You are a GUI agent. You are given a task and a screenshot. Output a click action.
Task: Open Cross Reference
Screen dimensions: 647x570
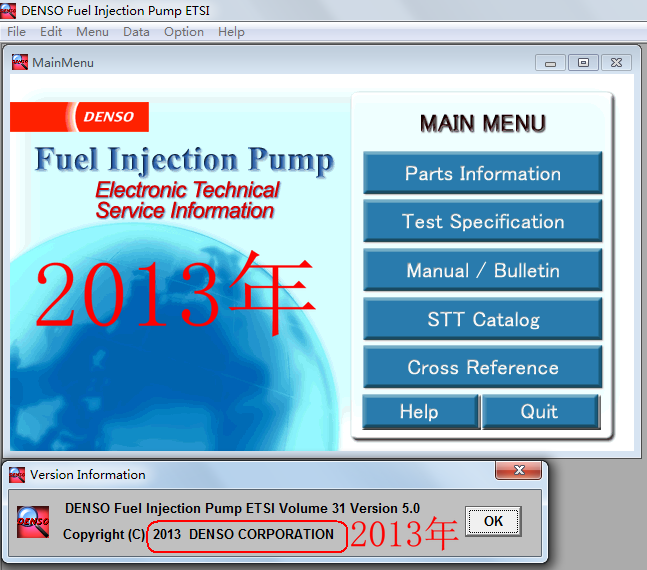tap(482, 367)
